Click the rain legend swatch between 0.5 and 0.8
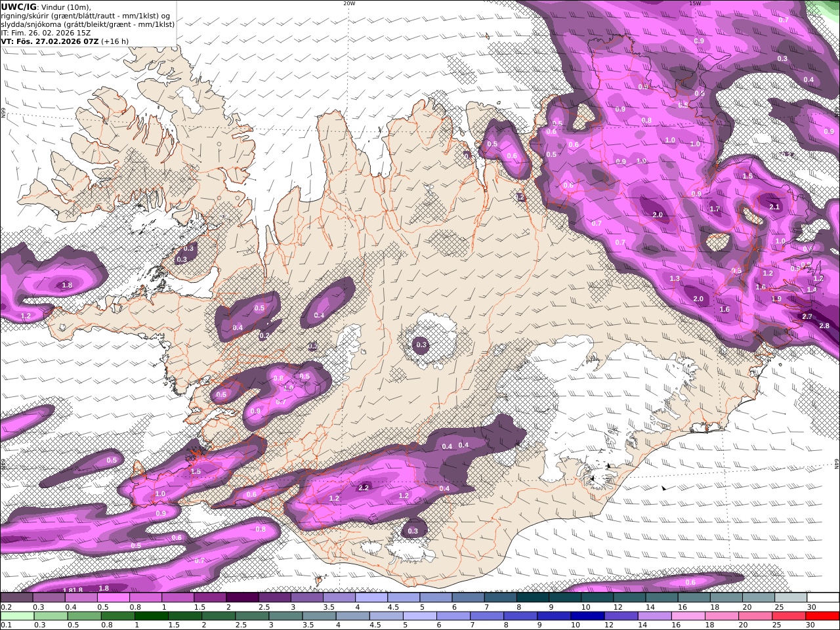840x630 pixels. (x=85, y=616)
